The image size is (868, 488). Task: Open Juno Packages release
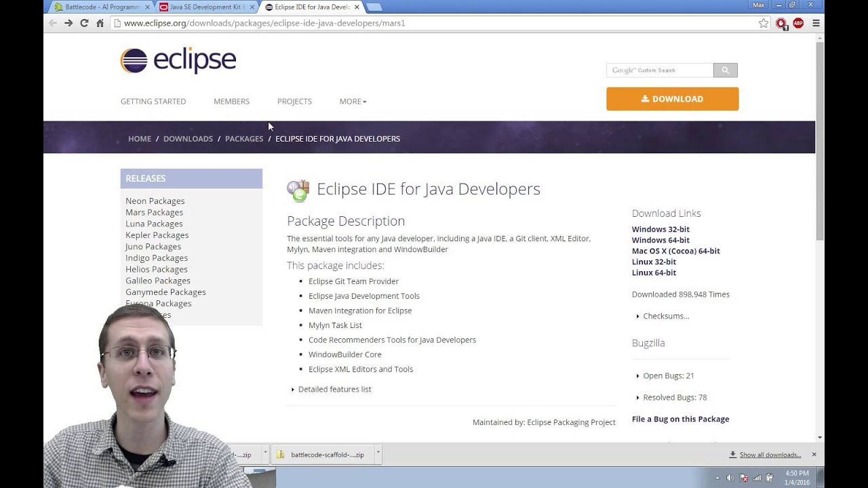click(153, 247)
